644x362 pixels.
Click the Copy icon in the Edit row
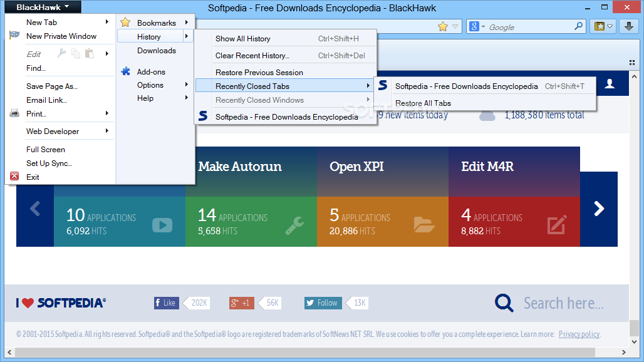(x=76, y=53)
